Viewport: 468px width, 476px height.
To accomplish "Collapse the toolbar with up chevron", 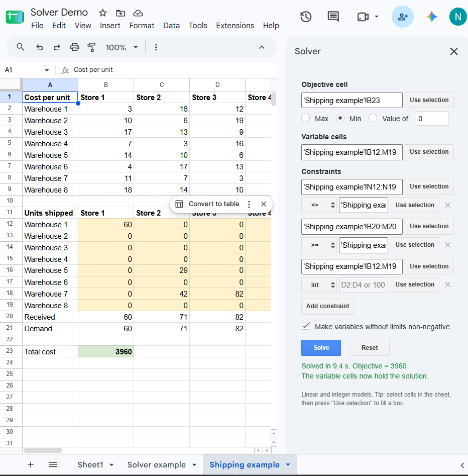I will click(x=262, y=47).
